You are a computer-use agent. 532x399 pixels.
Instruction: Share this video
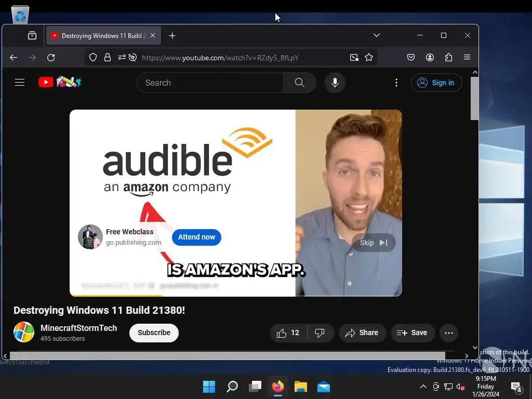coord(362,333)
